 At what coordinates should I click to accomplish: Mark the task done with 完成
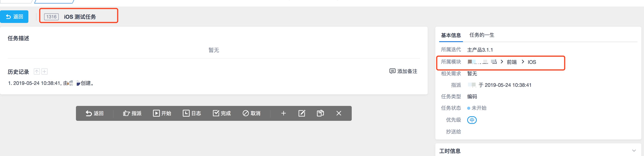coord(222,113)
